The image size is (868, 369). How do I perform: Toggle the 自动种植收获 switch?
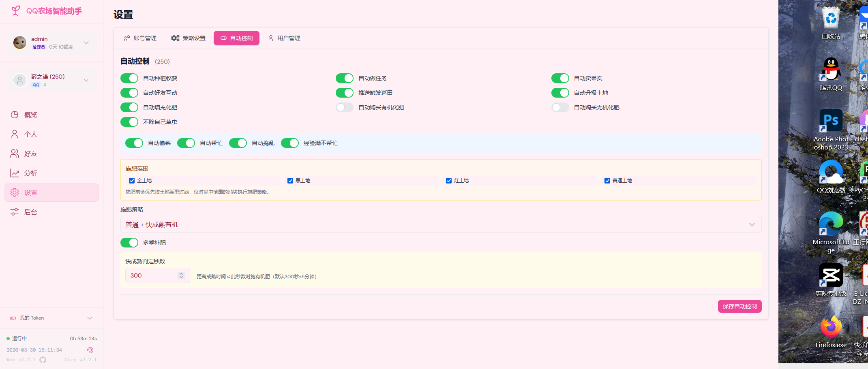pos(129,78)
